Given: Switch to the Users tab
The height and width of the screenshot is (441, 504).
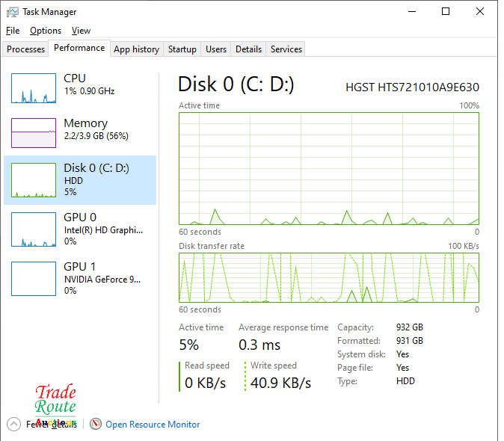Looking at the screenshot, I should click(216, 49).
